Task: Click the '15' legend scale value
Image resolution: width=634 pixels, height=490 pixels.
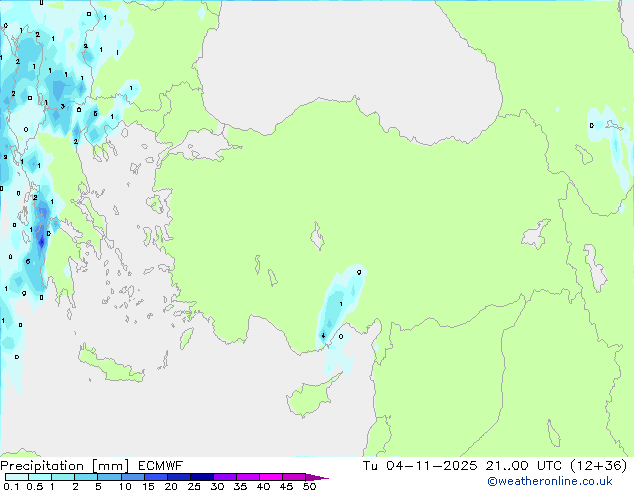Action: 148,486
